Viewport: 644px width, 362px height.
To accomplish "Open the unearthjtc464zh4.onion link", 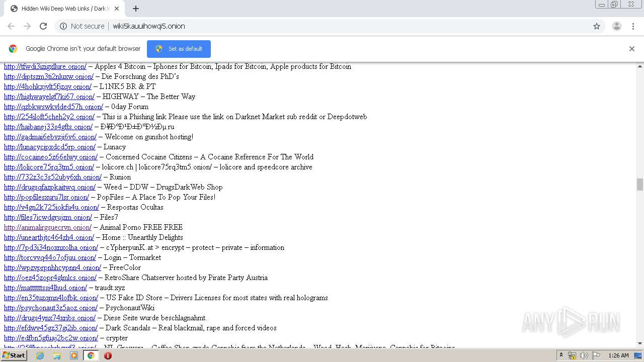I will coord(49,237).
